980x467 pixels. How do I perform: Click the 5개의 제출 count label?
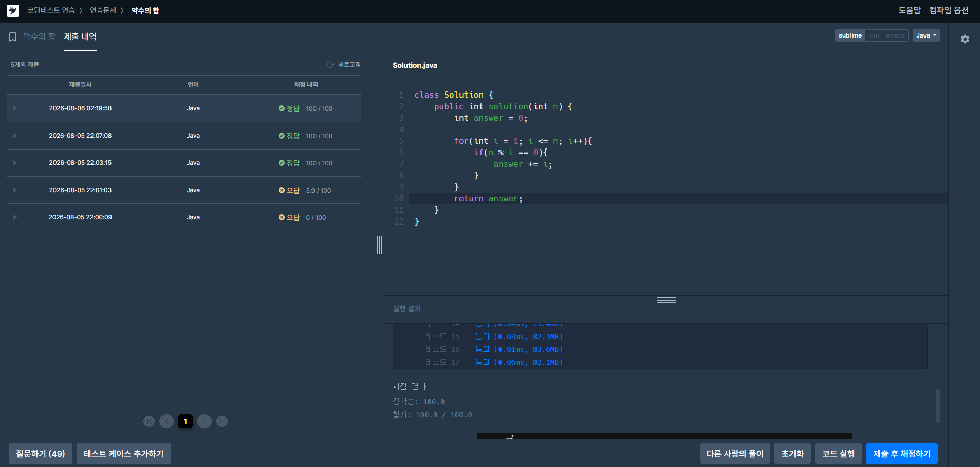pyautogui.click(x=25, y=65)
